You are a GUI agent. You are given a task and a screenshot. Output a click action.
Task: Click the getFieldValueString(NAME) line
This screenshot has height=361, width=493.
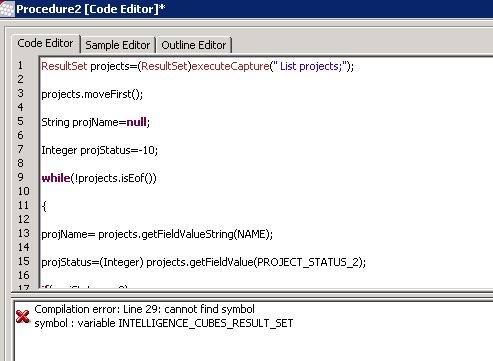click(157, 234)
